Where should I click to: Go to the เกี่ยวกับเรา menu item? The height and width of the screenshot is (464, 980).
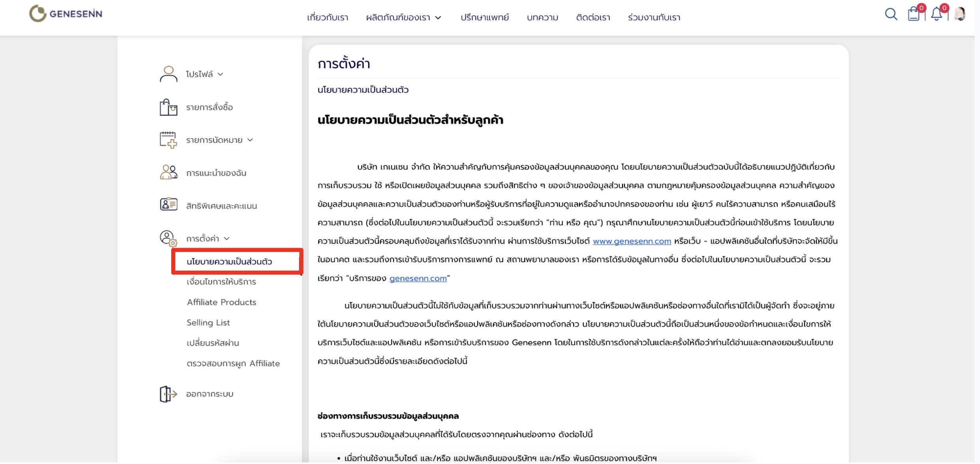pos(327,18)
